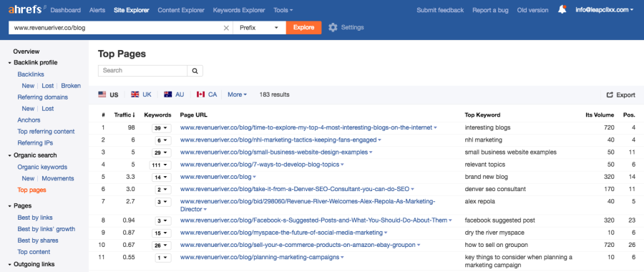
Task: Collapse the Pages sidebar section
Action: pyautogui.click(x=19, y=206)
